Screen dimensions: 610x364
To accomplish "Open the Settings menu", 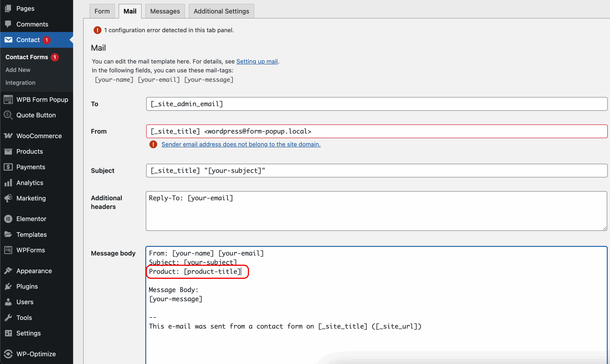I will point(36,333).
